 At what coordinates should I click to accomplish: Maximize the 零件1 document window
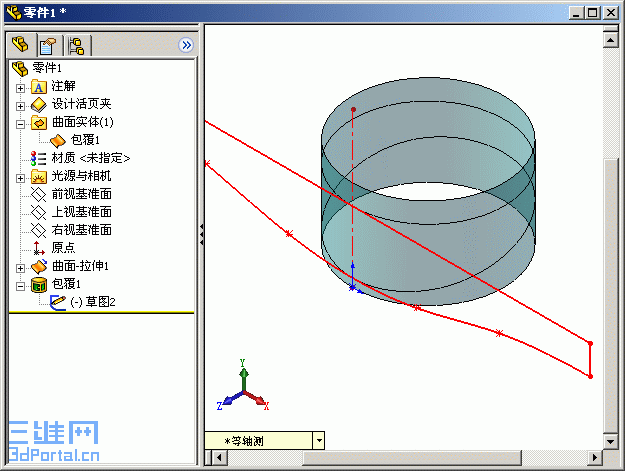tap(593, 13)
